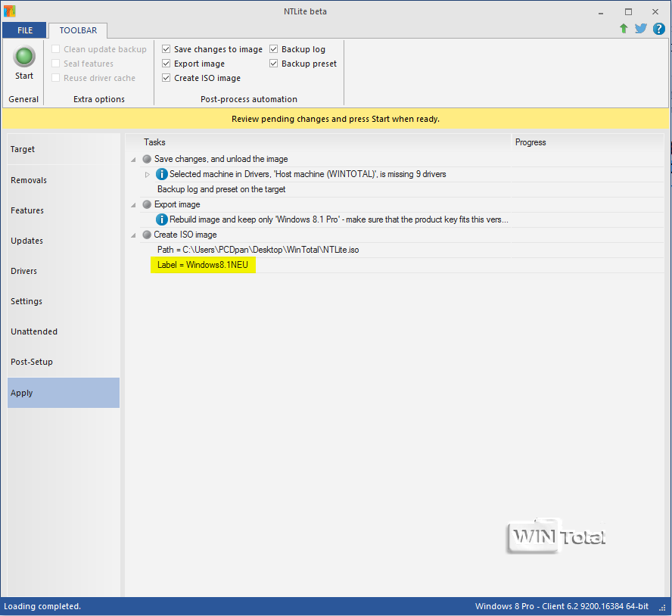The width and height of the screenshot is (672, 616).
Task: Click status circle for Export image task
Action: tap(147, 204)
